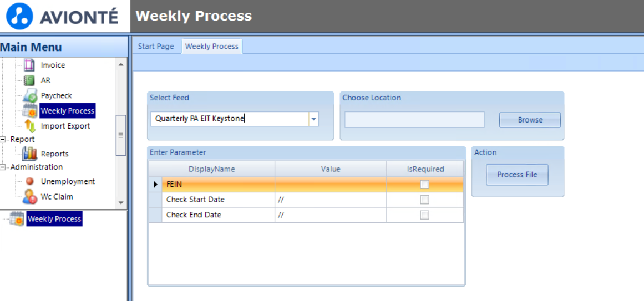The image size is (644, 301).
Task: Enable the Check End Date IsRequired checkbox
Action: click(424, 215)
